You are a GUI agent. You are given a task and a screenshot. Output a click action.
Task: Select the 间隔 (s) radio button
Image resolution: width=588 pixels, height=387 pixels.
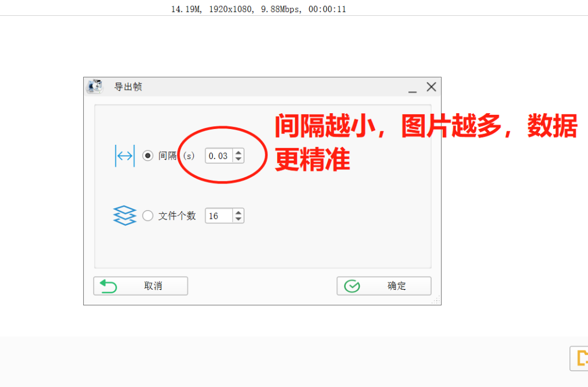coord(148,156)
